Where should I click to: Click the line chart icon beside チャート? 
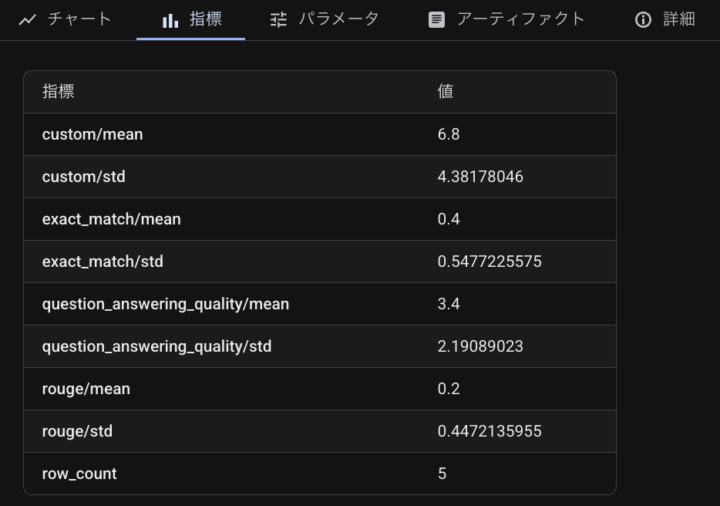[27, 20]
